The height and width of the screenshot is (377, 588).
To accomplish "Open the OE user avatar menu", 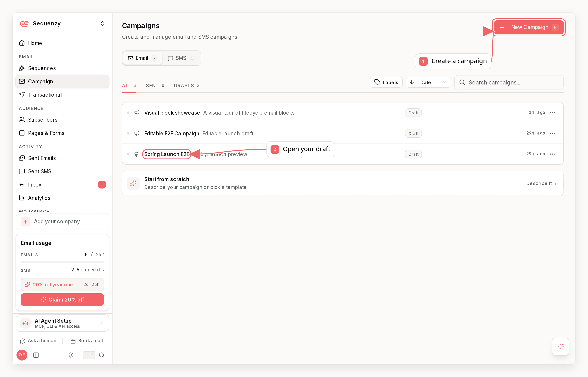I will [x=22, y=355].
